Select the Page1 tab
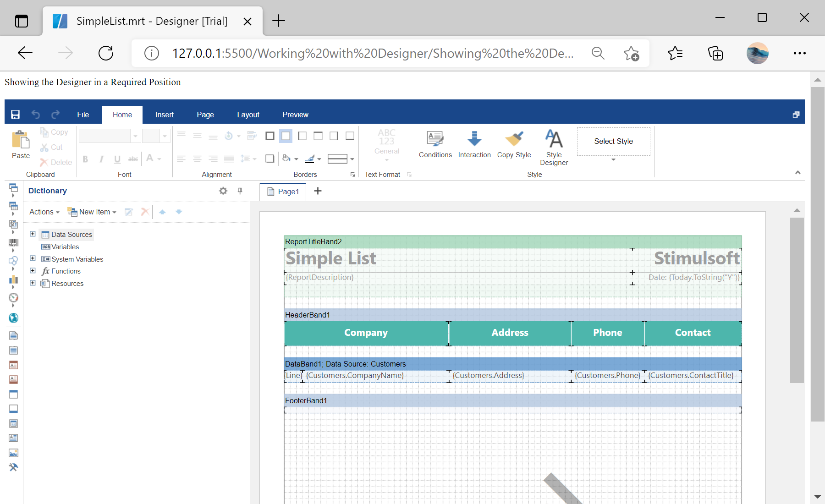This screenshot has width=825, height=504. click(283, 192)
